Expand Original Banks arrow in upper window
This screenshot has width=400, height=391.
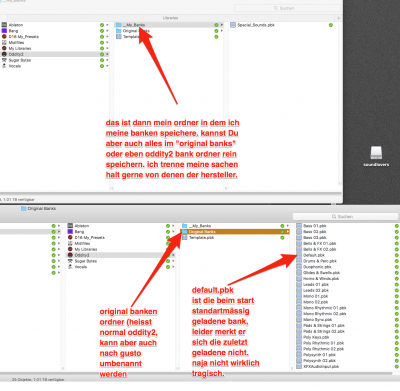(222, 31)
